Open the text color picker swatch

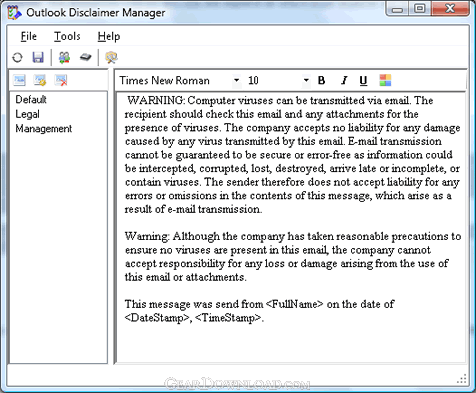(385, 80)
